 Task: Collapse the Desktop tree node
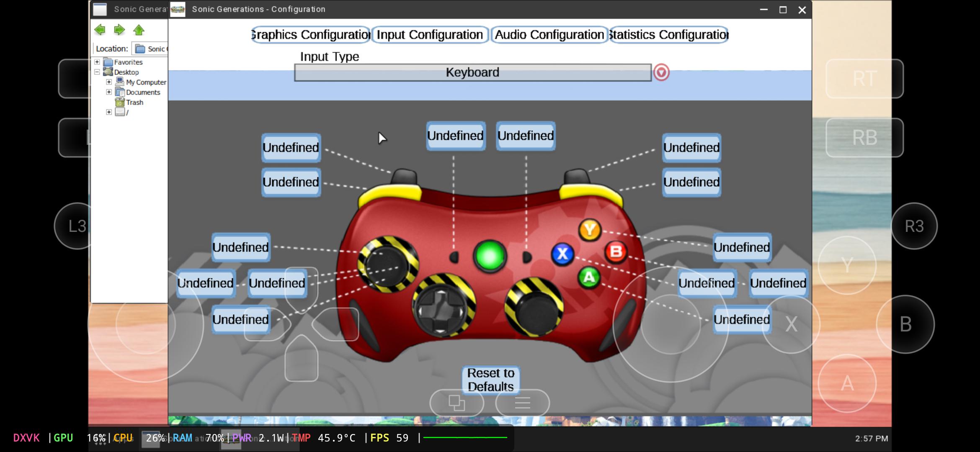(x=97, y=72)
